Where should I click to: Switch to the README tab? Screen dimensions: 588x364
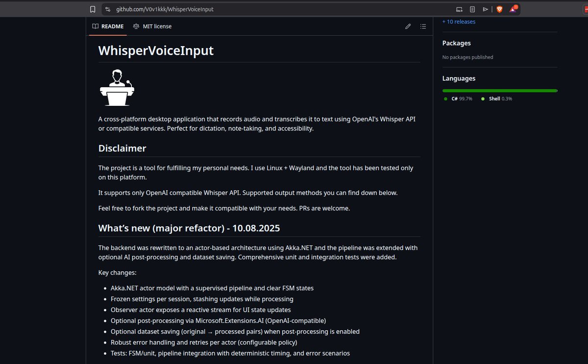pyautogui.click(x=108, y=26)
